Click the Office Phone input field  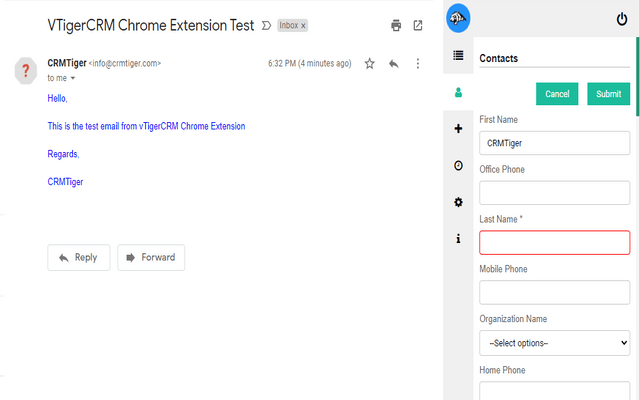pos(554,193)
